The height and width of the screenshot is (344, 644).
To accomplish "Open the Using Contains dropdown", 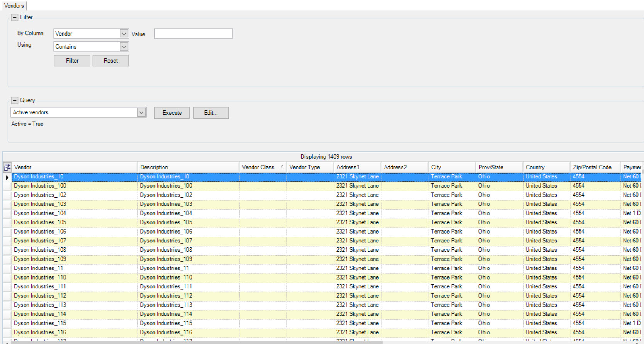I will (x=124, y=47).
